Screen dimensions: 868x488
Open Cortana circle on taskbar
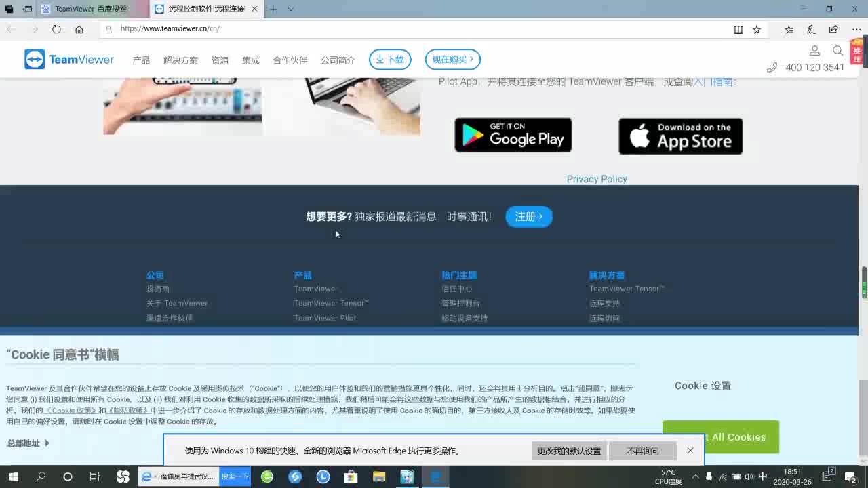(x=68, y=476)
